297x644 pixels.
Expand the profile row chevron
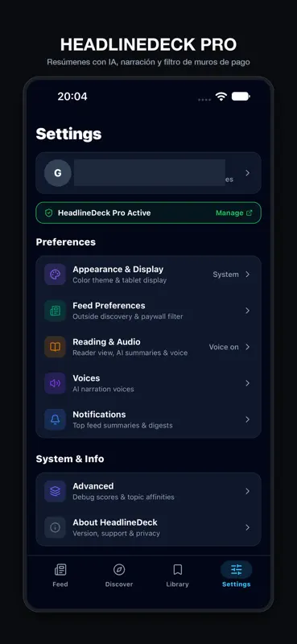coord(248,173)
